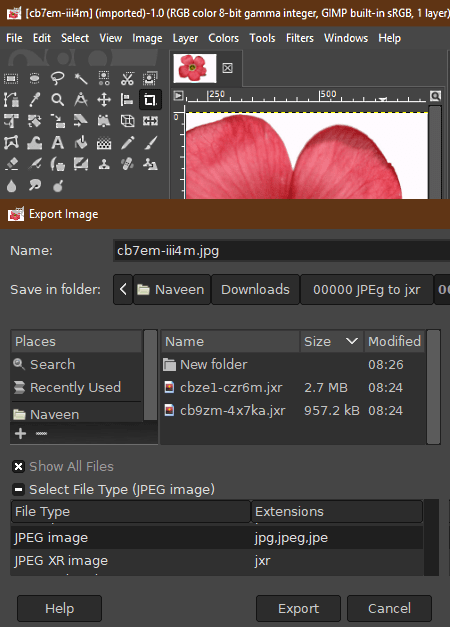The image size is (450, 627).
Task: Go to the Naveen path folder
Action: [171, 289]
